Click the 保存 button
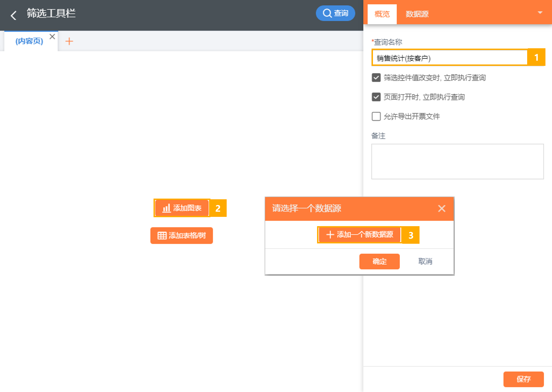 [x=523, y=379]
